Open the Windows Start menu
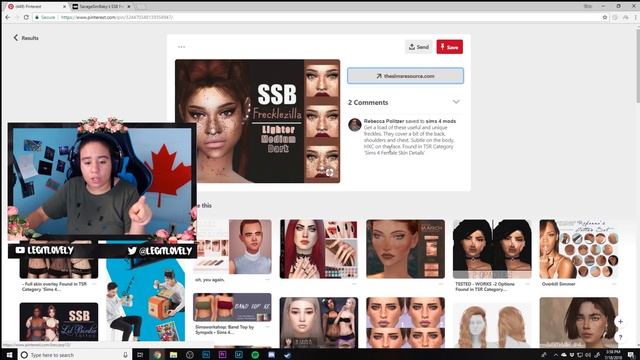This screenshot has width=640, height=360. 9,355
